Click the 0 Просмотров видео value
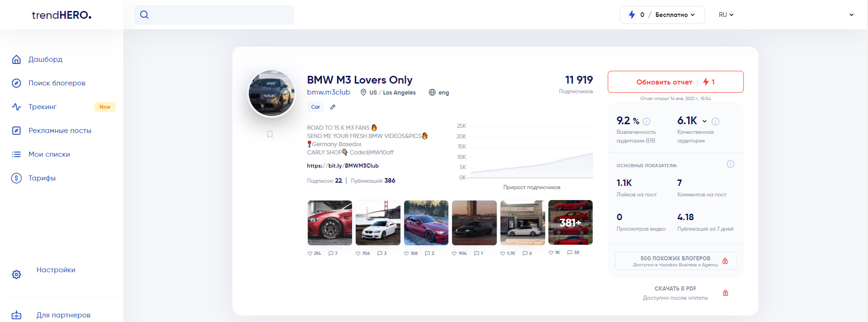This screenshot has width=868, height=322. [620, 217]
